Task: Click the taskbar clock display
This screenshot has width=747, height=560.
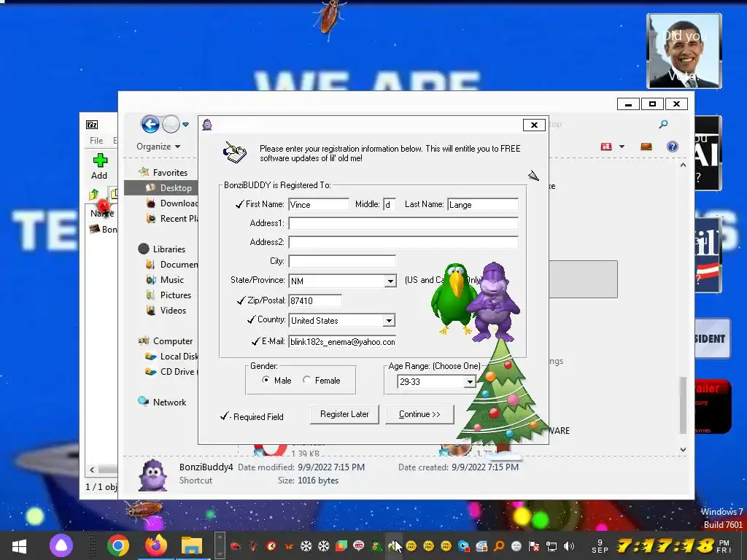Action: pyautogui.click(x=665, y=545)
